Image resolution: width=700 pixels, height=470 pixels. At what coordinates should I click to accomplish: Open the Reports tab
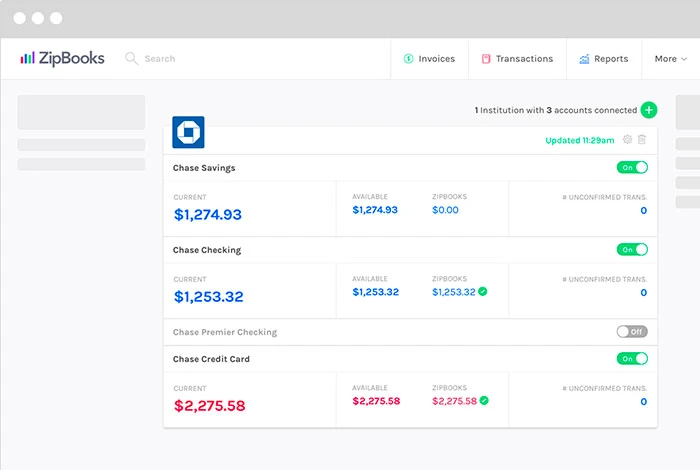tap(603, 59)
